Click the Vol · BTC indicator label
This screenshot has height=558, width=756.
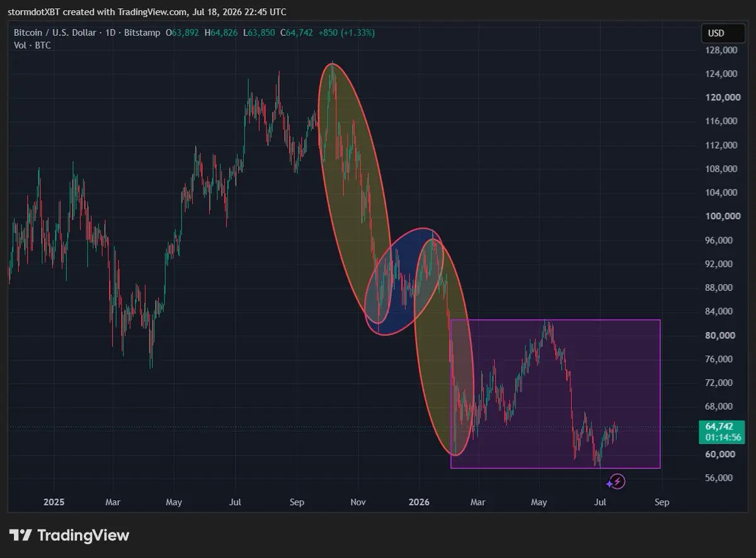tap(33, 45)
